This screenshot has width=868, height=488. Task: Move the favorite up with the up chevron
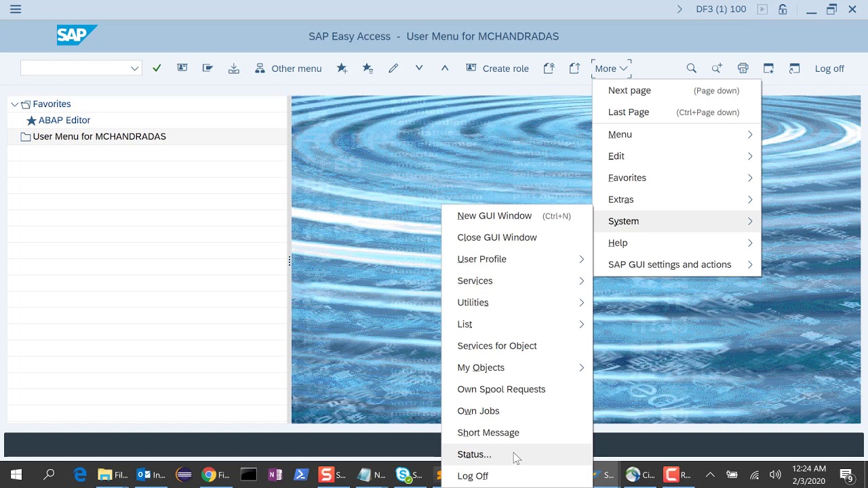coord(445,68)
